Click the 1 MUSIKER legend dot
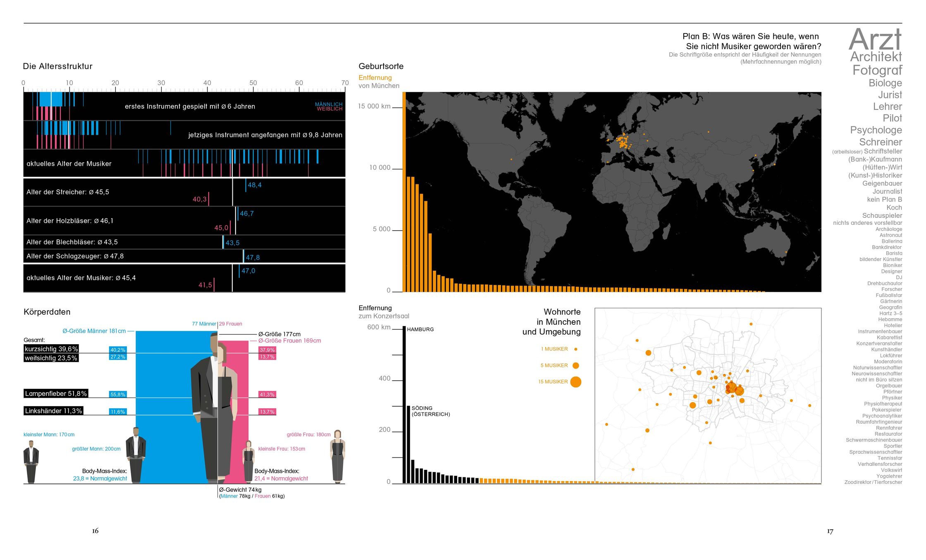The height and width of the screenshot is (560, 926). [575, 349]
